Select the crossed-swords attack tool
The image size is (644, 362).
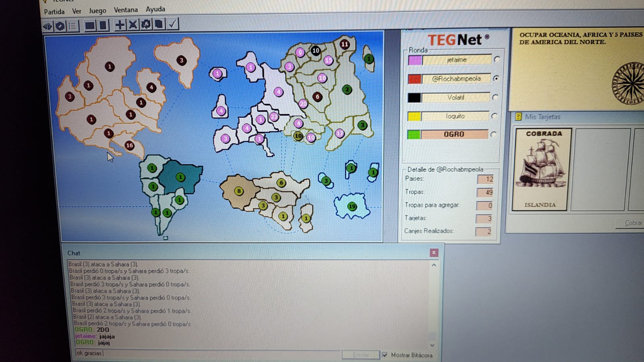[133, 25]
